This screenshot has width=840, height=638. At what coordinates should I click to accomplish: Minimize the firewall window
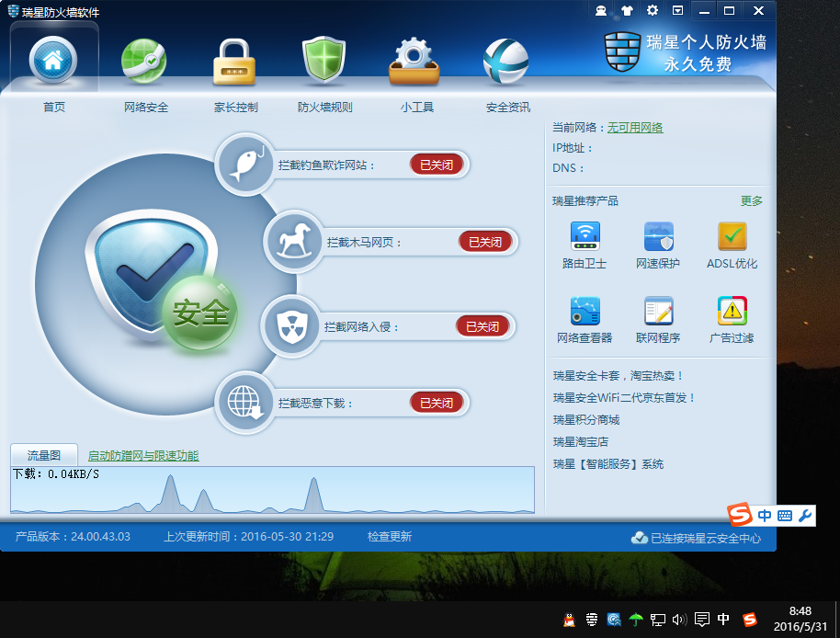pyautogui.click(x=705, y=11)
